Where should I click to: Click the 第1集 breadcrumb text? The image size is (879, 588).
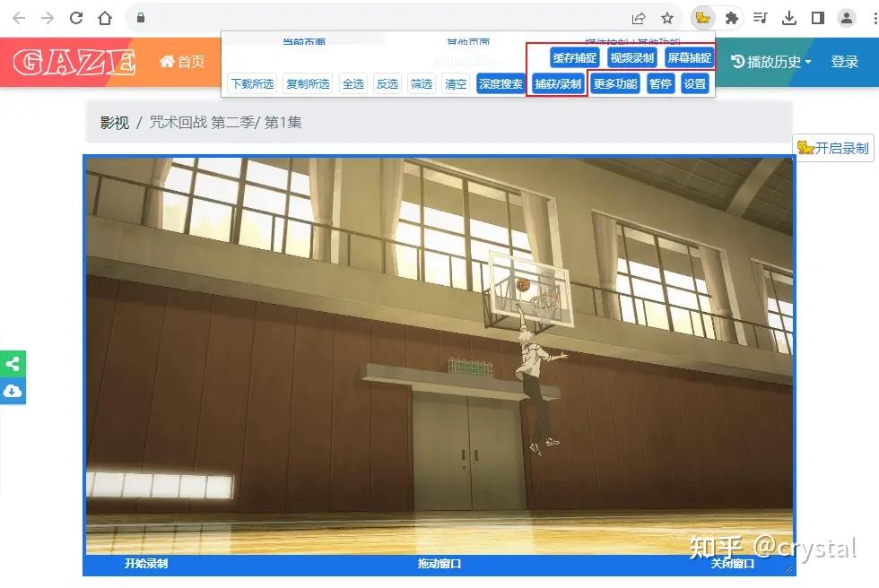(x=283, y=122)
